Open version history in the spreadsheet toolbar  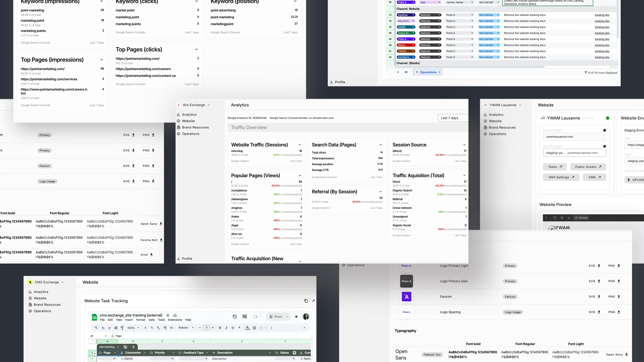click(234, 317)
